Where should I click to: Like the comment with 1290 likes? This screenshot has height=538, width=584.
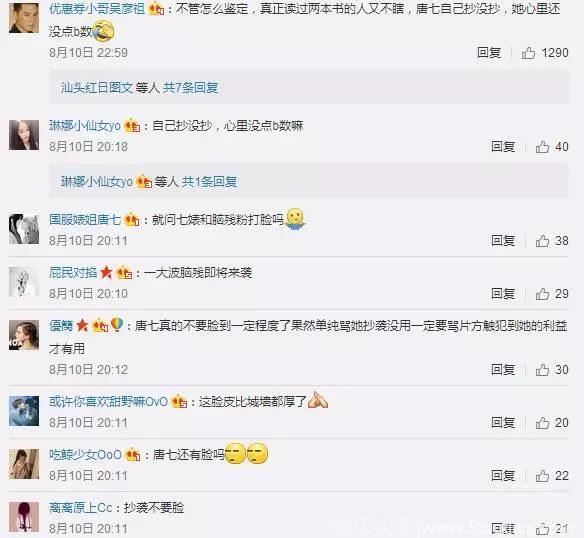coord(528,53)
